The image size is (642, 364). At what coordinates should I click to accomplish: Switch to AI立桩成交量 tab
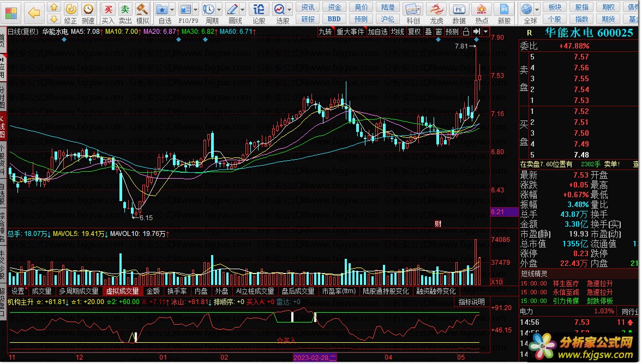tap(255, 291)
